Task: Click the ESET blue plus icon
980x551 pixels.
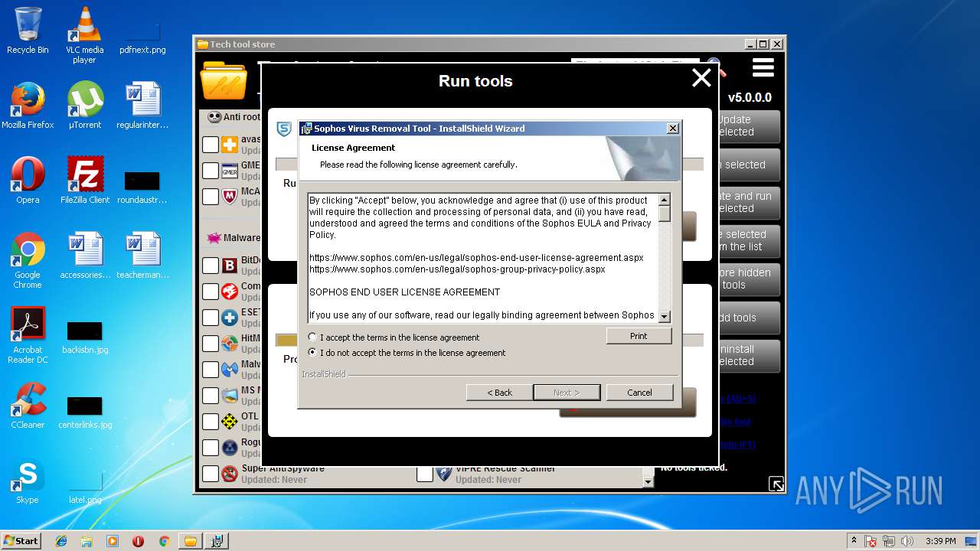Action: coord(230,318)
